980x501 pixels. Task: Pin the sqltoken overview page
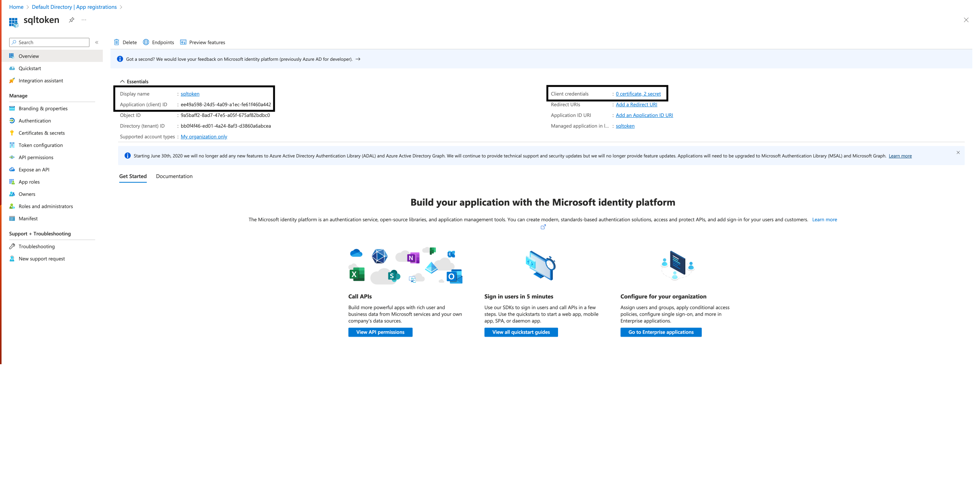point(71,20)
